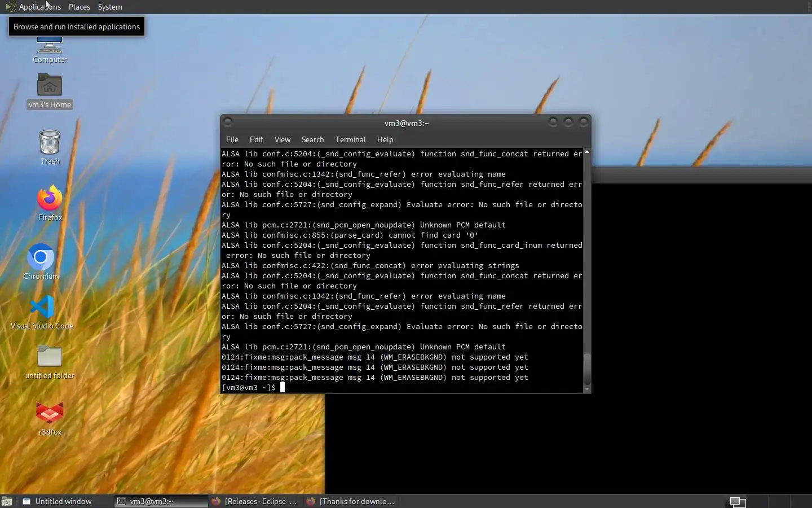The width and height of the screenshot is (812, 508).
Task: Open the System menu
Action: (110, 7)
